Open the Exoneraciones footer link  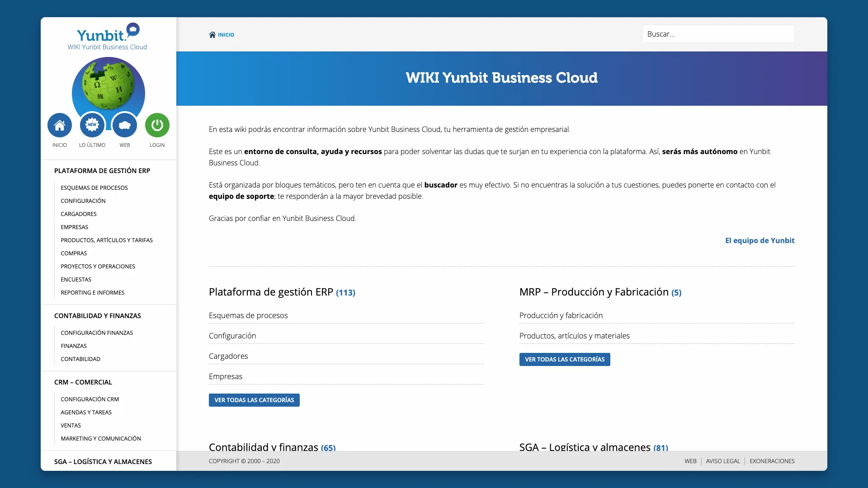772,461
